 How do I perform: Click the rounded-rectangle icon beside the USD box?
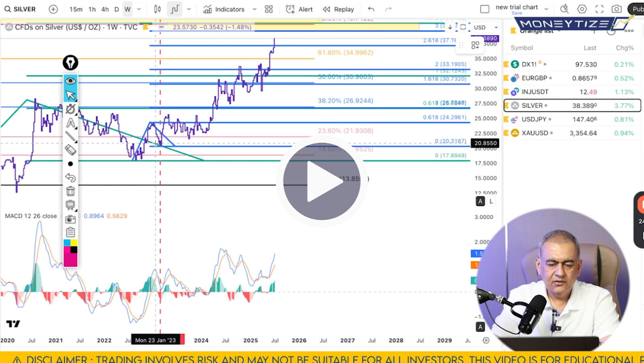(463, 27)
